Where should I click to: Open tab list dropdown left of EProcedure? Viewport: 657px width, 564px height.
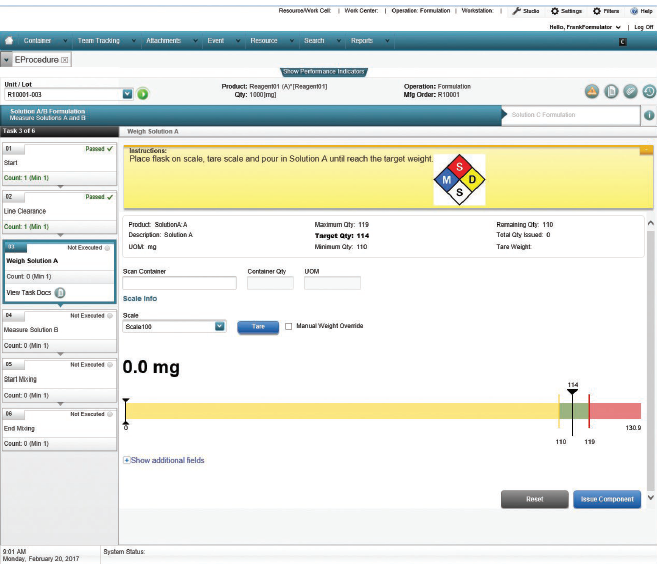tap(6, 60)
